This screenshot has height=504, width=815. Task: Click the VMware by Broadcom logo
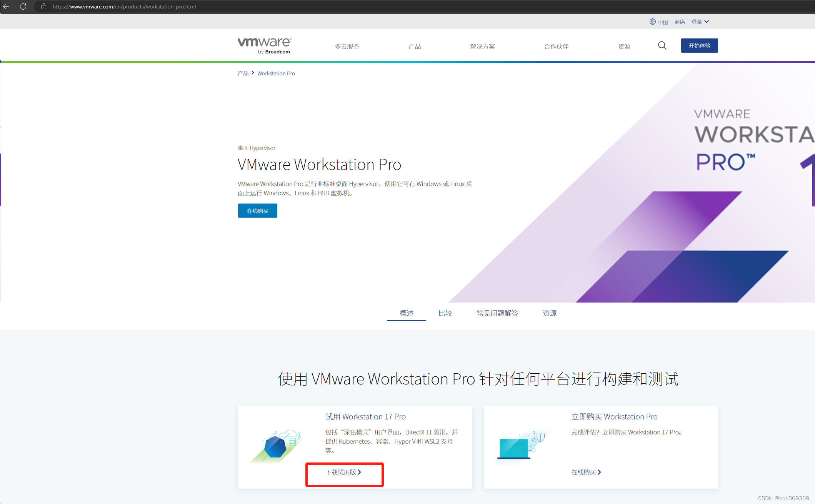pyautogui.click(x=265, y=46)
